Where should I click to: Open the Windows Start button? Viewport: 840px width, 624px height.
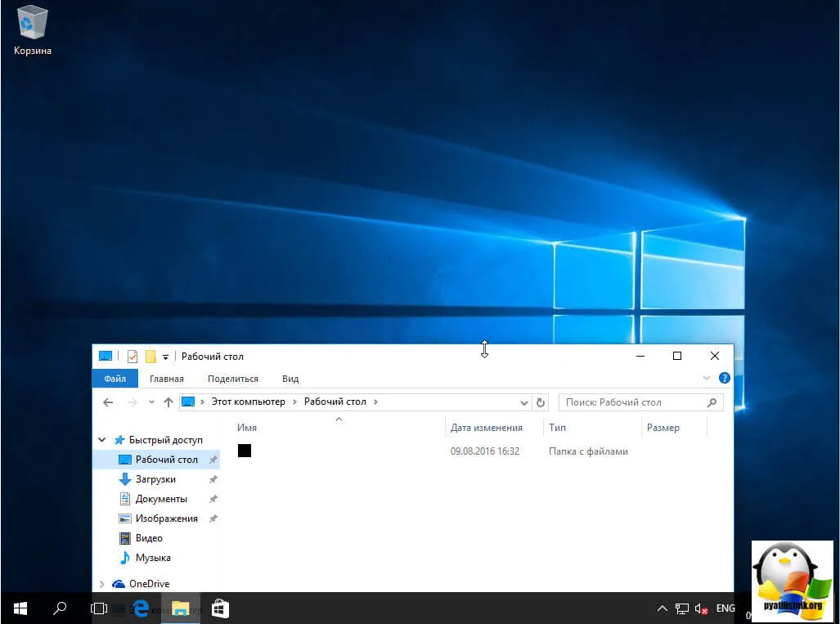click(x=20, y=608)
